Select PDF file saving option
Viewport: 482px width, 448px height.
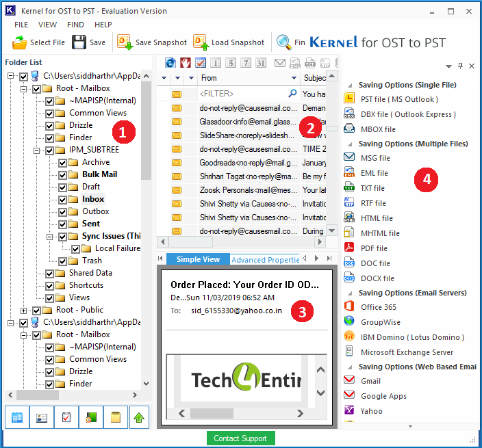[x=374, y=248]
